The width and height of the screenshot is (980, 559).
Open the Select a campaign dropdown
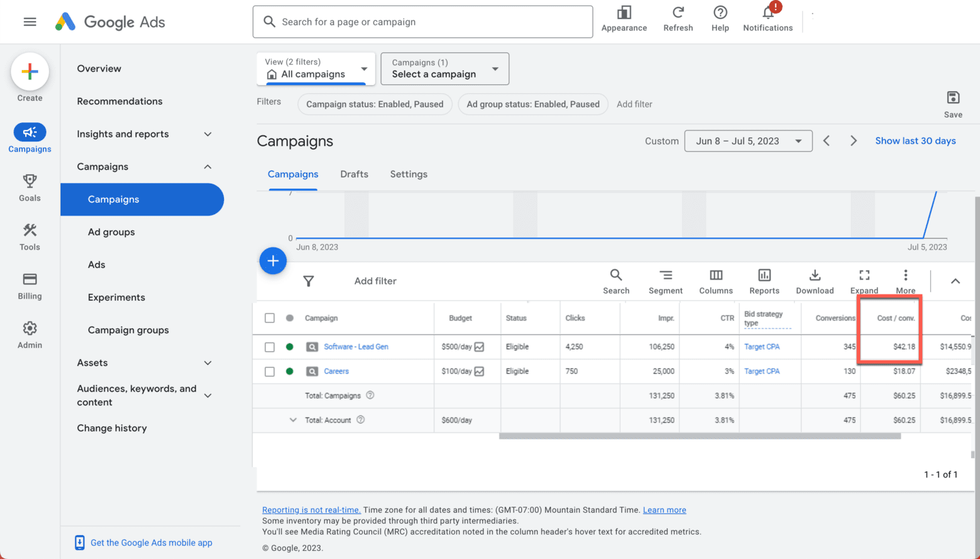(x=444, y=69)
